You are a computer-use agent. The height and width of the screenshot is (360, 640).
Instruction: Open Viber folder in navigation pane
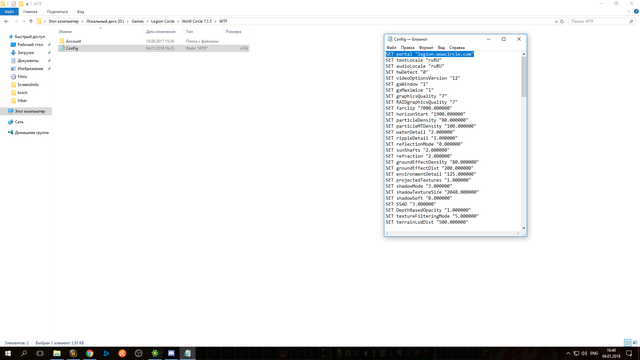[22, 100]
